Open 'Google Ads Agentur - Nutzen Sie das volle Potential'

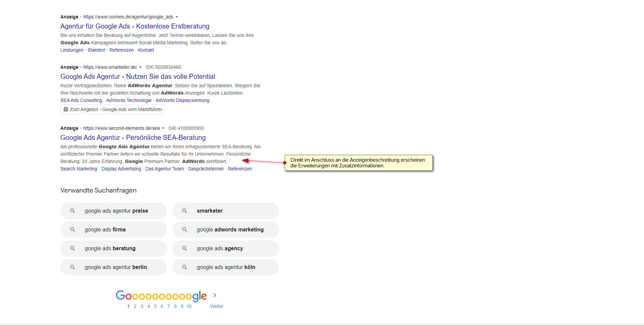click(138, 76)
